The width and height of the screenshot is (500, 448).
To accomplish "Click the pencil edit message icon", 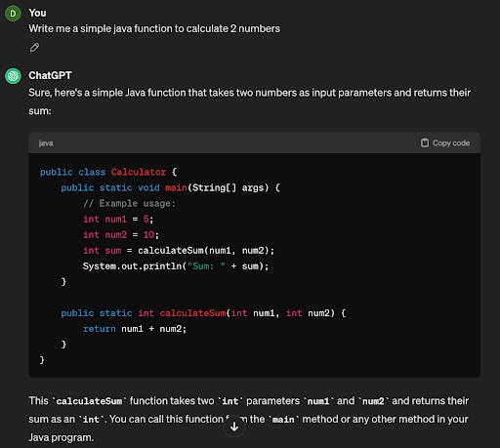I will pos(34,48).
